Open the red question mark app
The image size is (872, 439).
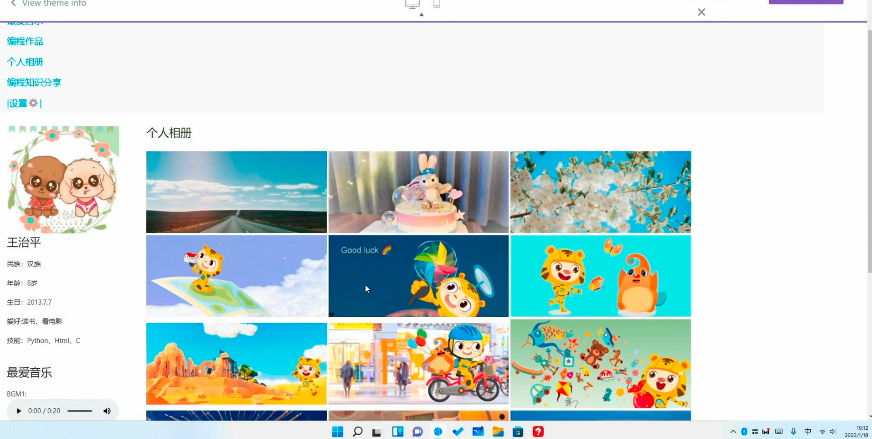(538, 432)
